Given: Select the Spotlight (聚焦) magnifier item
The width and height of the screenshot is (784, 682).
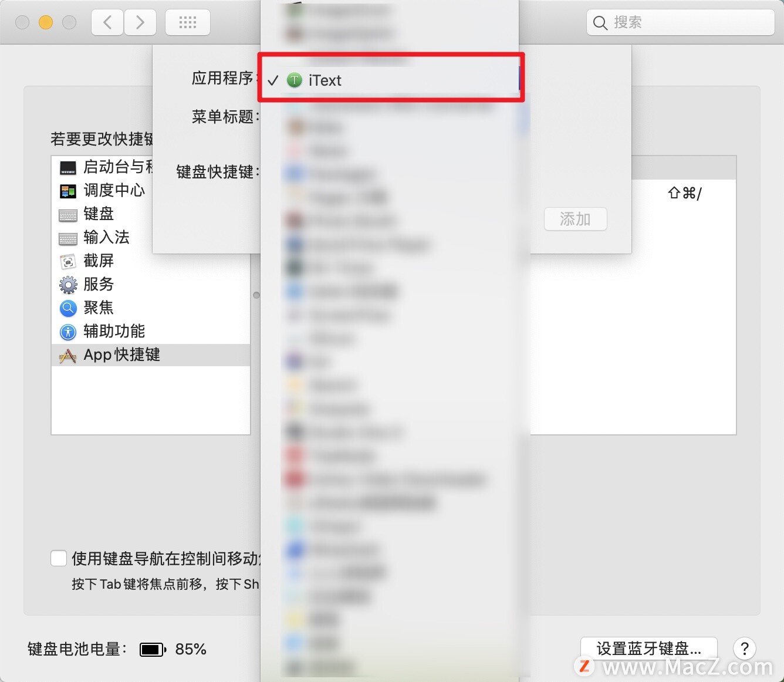Looking at the screenshot, I should click(x=68, y=308).
